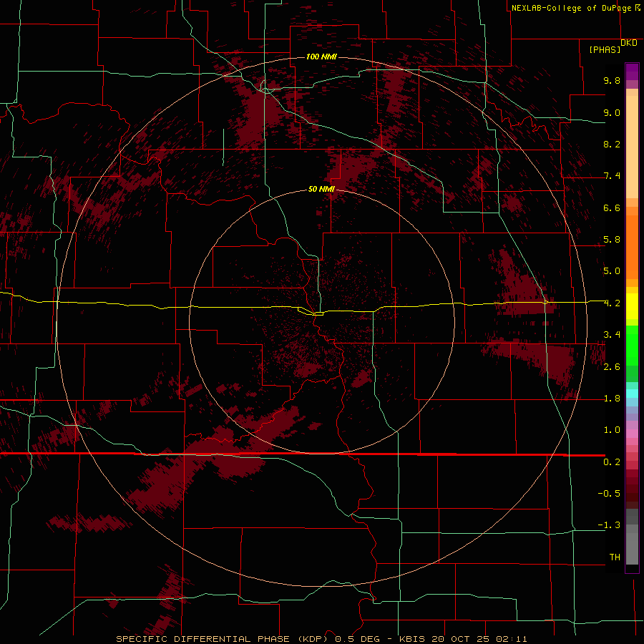This screenshot has height=644, width=644.
Task: Click the DKD label above the legend
Action: [629, 43]
